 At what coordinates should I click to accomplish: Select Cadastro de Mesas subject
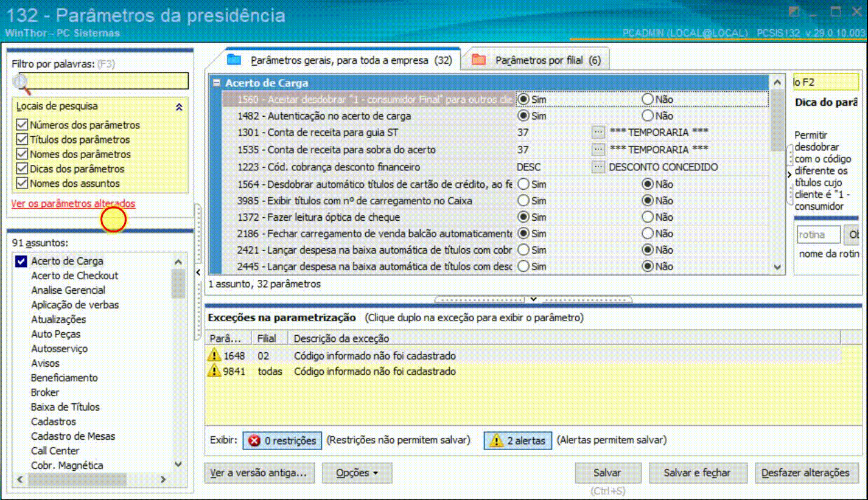pyautogui.click(x=73, y=436)
